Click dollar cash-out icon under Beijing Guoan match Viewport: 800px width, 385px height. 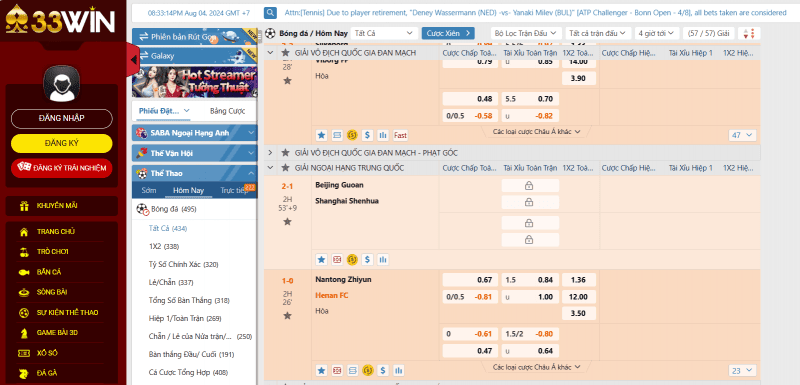click(x=367, y=260)
